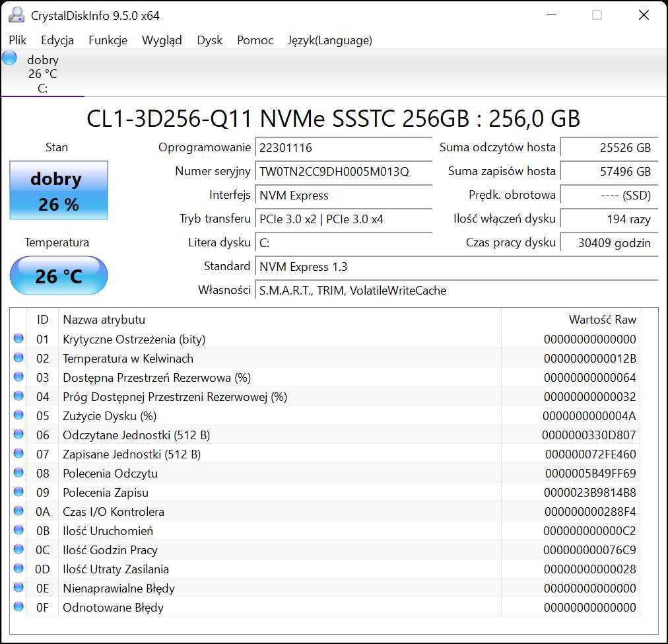Minimize the CrystalDiskInfo window
The height and width of the screenshot is (644, 668).
coord(551,15)
